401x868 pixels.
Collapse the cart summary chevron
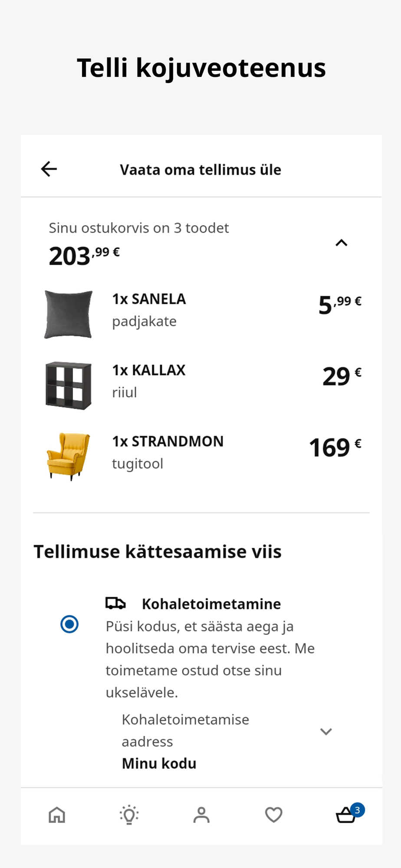pos(342,243)
